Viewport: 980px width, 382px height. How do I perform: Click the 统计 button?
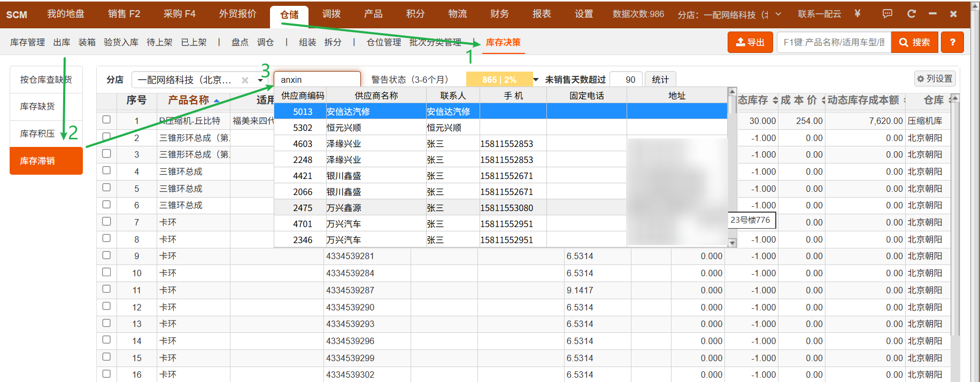tap(660, 80)
